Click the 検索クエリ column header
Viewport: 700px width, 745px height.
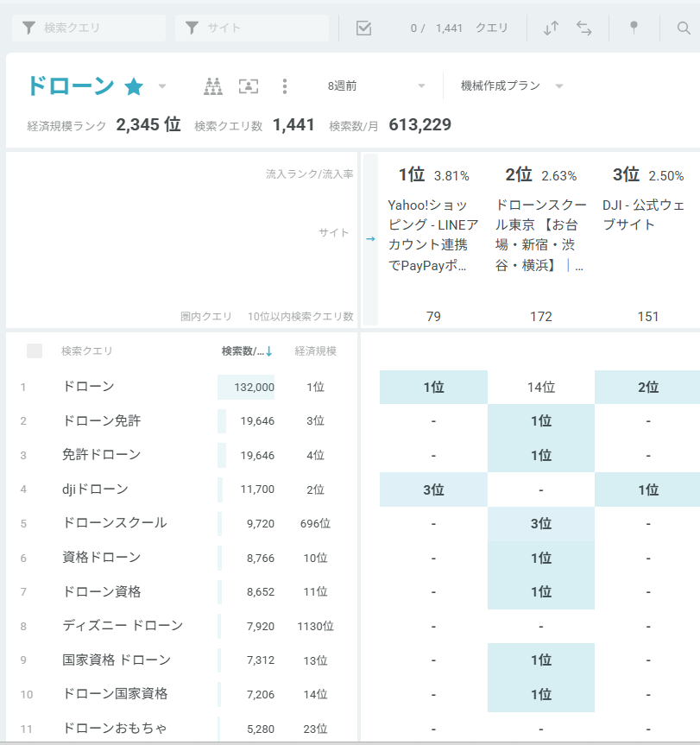point(87,351)
